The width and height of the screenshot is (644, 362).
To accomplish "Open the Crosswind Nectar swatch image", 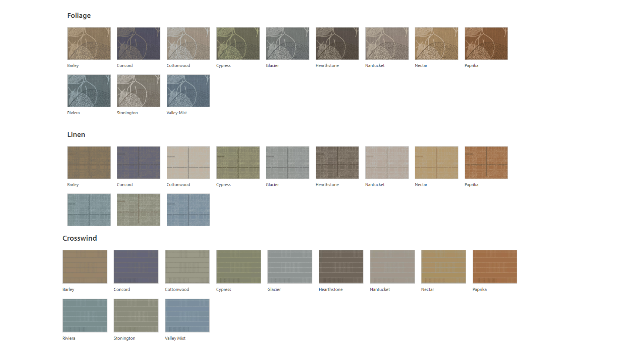I will (443, 267).
